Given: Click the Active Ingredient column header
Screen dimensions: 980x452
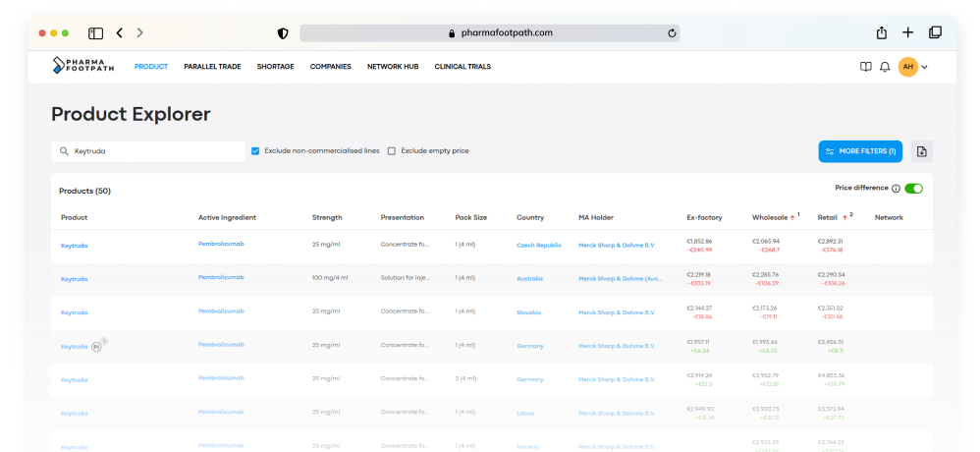Looking at the screenshot, I should (228, 217).
